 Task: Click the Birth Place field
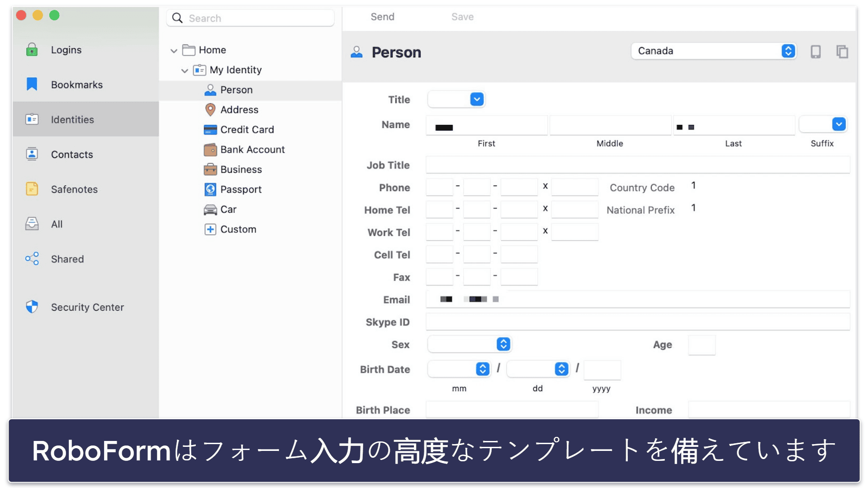pyautogui.click(x=512, y=409)
